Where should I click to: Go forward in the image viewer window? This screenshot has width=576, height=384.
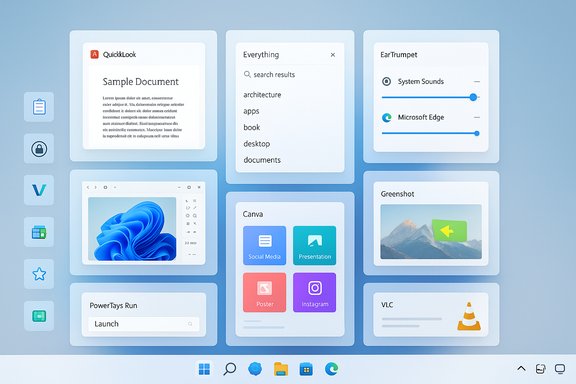pos(96,187)
